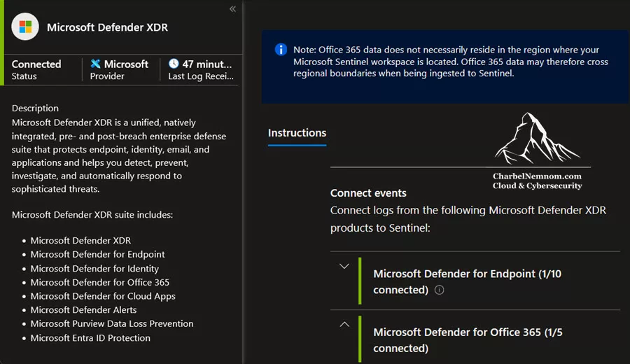The height and width of the screenshot is (364, 630).
Task: Collapse the Microsoft Defender for Office 365 section
Action: tap(344, 324)
